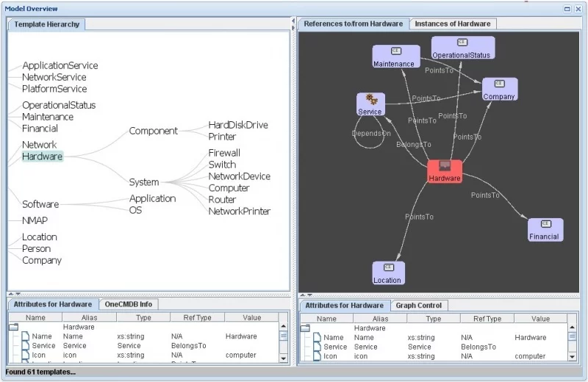Select the red Hardware node in graph
588x382 pixels.
pos(445,172)
